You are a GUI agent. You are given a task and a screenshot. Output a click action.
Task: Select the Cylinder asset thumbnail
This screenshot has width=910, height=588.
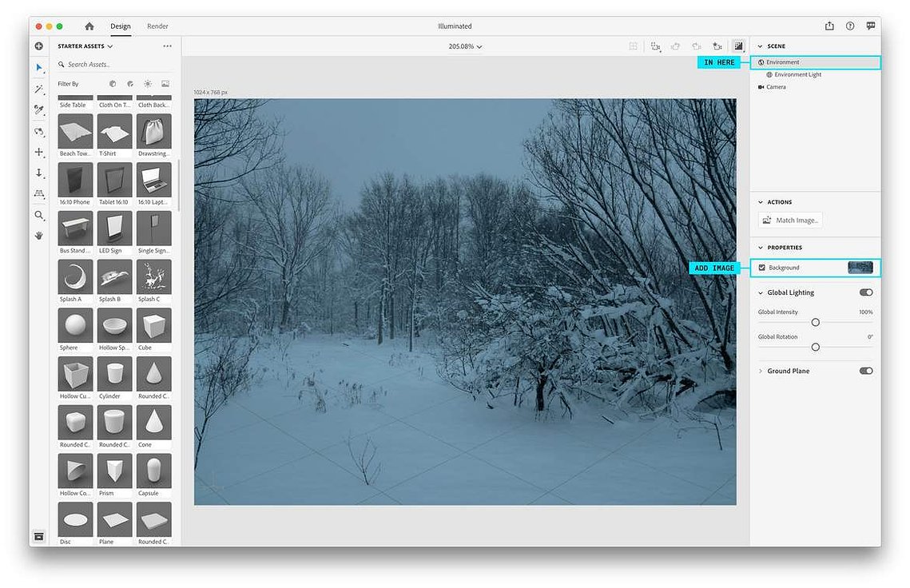pos(115,374)
